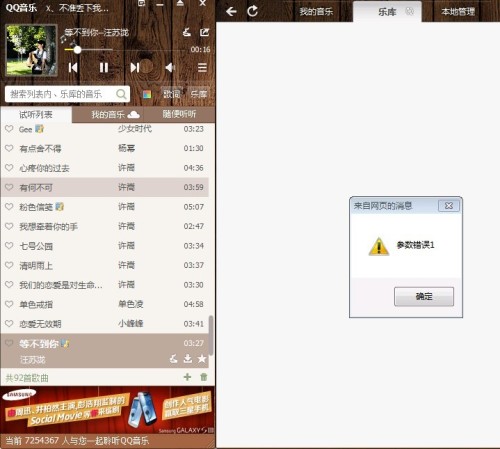This screenshot has height=449, width=500.
Task: Favorite 恋爱无效期 with its heart icon
Action: 9,323
